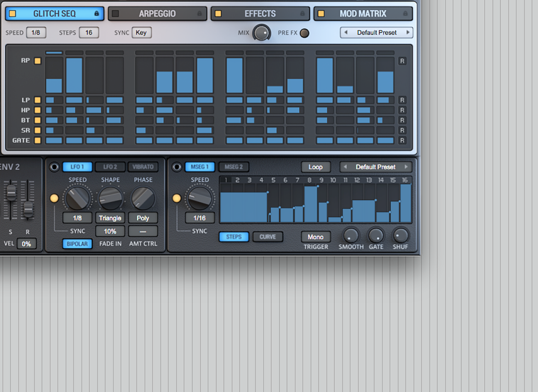Toggle the LP row enable square

(38, 100)
